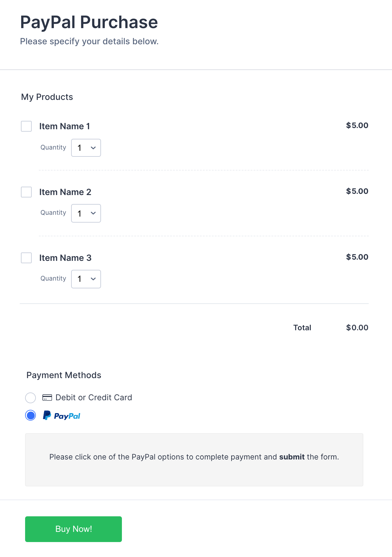Click the PayPal Purchase heading

89,22
